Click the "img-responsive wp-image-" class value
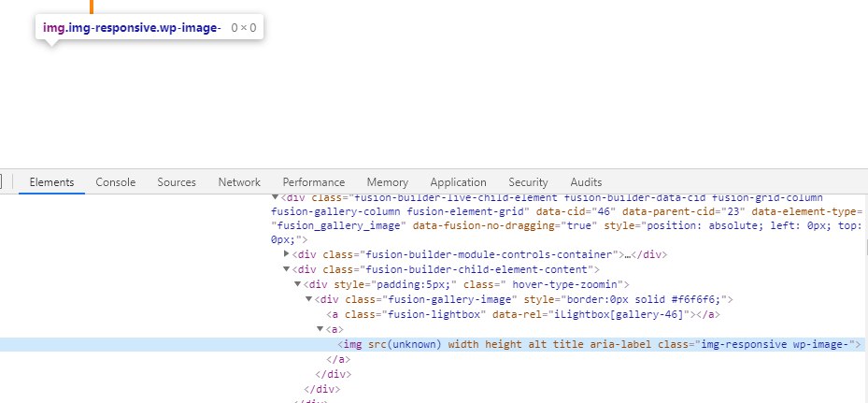 coord(775,344)
